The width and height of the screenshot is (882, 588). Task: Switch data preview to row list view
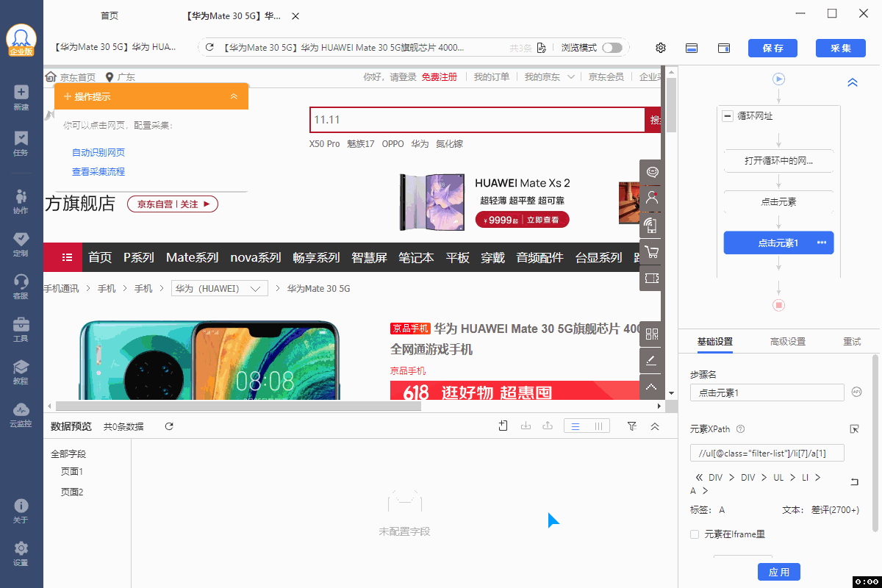click(x=576, y=426)
